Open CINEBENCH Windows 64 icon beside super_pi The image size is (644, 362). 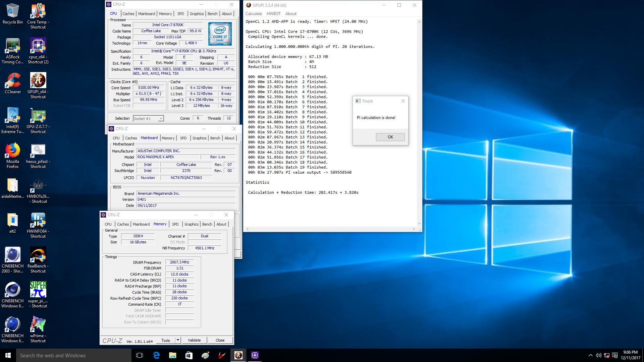click(13, 295)
